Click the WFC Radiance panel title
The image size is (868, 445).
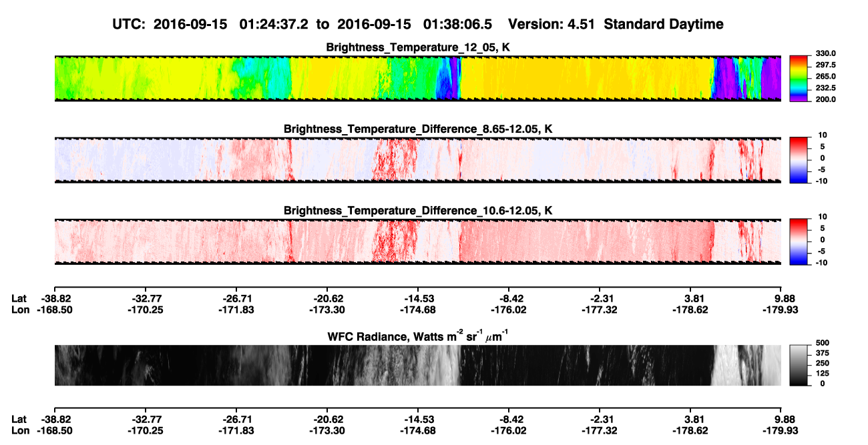pyautogui.click(x=419, y=336)
